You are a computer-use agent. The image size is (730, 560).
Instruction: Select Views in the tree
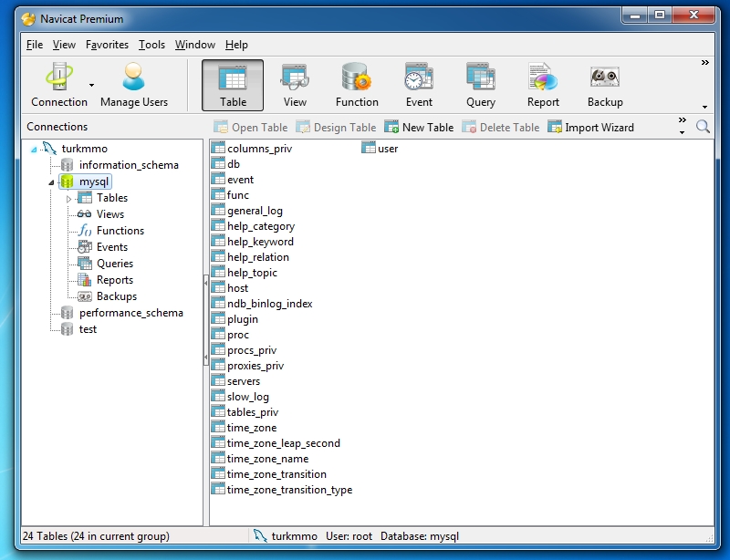click(x=109, y=214)
